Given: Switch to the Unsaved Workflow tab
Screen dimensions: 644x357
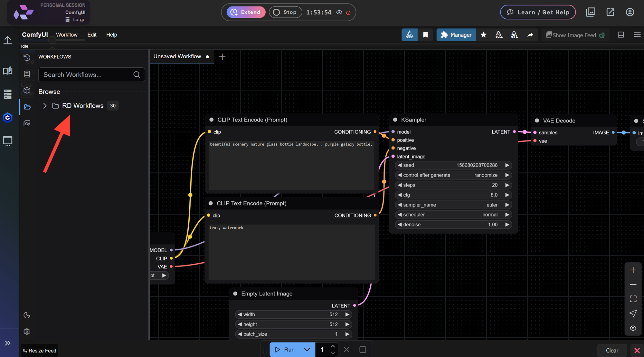Looking at the screenshot, I should (x=176, y=56).
